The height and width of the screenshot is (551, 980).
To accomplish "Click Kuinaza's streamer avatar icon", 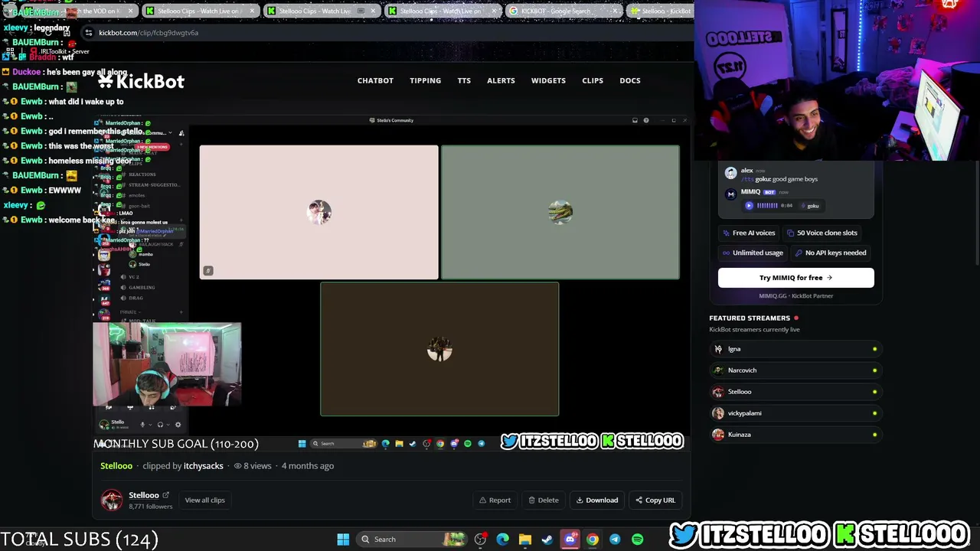I will click(x=718, y=435).
